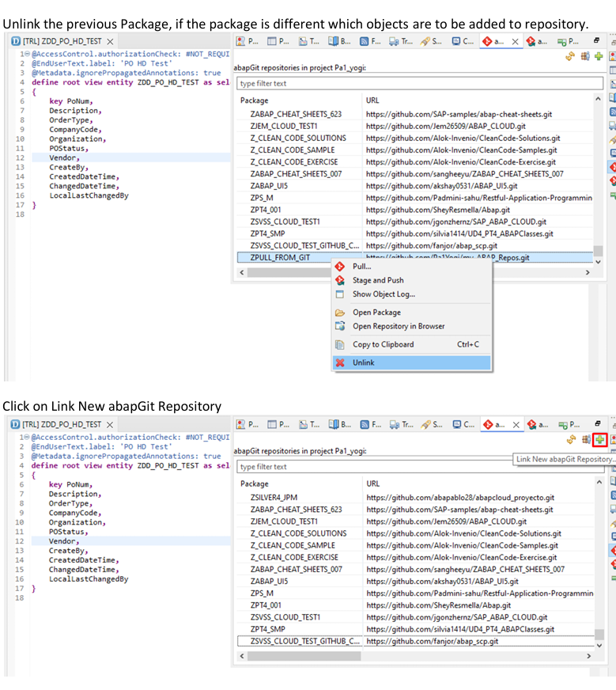
Task: Choose Open Repository in Browser
Action: click(411, 326)
